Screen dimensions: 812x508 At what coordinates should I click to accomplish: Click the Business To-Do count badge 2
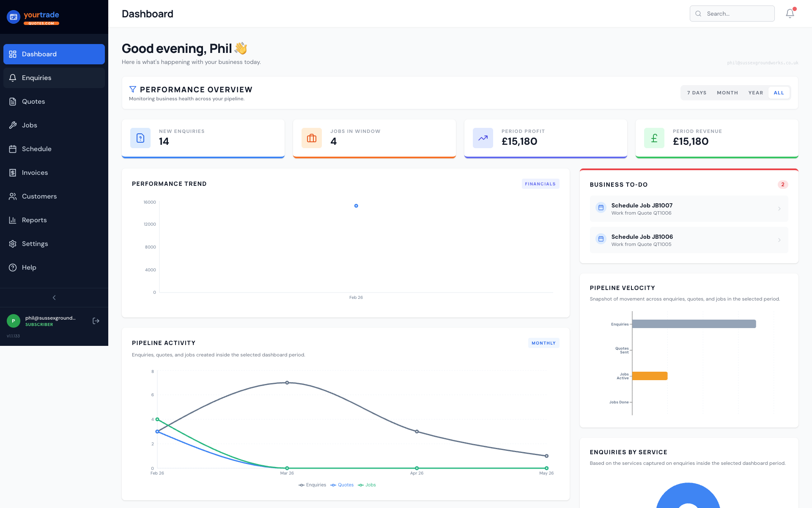pos(783,185)
